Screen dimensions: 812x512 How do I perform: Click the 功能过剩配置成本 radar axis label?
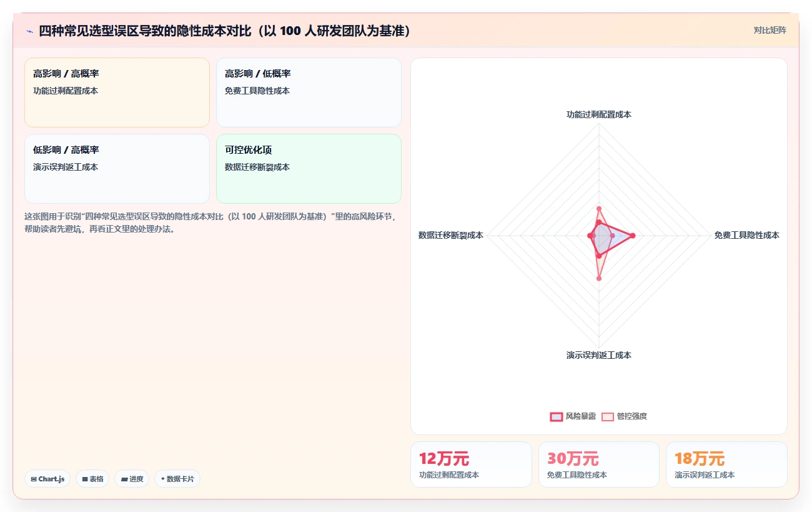599,114
